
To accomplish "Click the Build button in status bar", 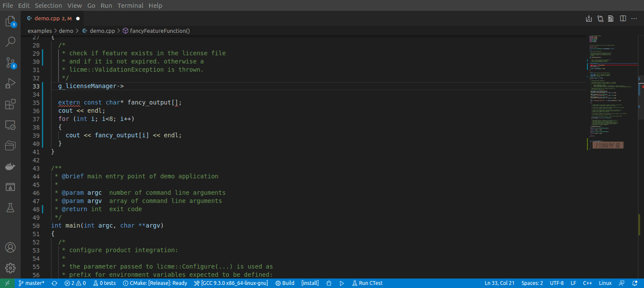I will pos(285,283).
